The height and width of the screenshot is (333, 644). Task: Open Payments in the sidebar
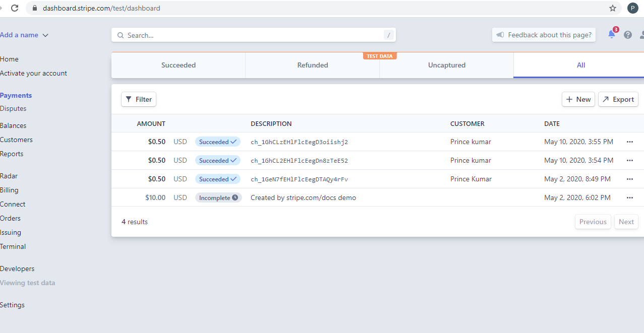click(16, 95)
